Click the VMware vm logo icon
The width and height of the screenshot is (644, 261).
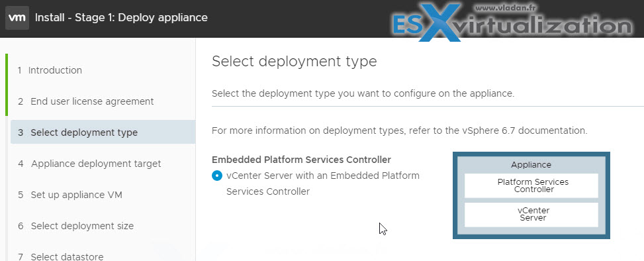pos(17,18)
